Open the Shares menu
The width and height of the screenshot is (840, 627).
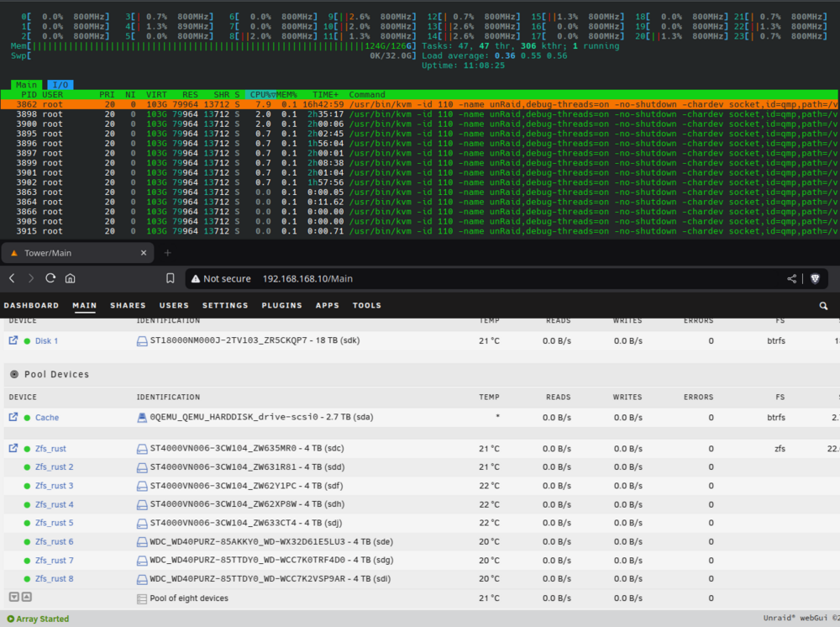[128, 305]
